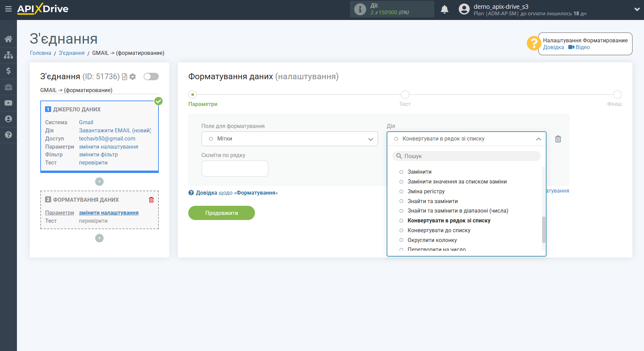The width and height of the screenshot is (644, 351).
Task: Click the help icon near Довідка щодо Форматування
Action: tap(191, 193)
